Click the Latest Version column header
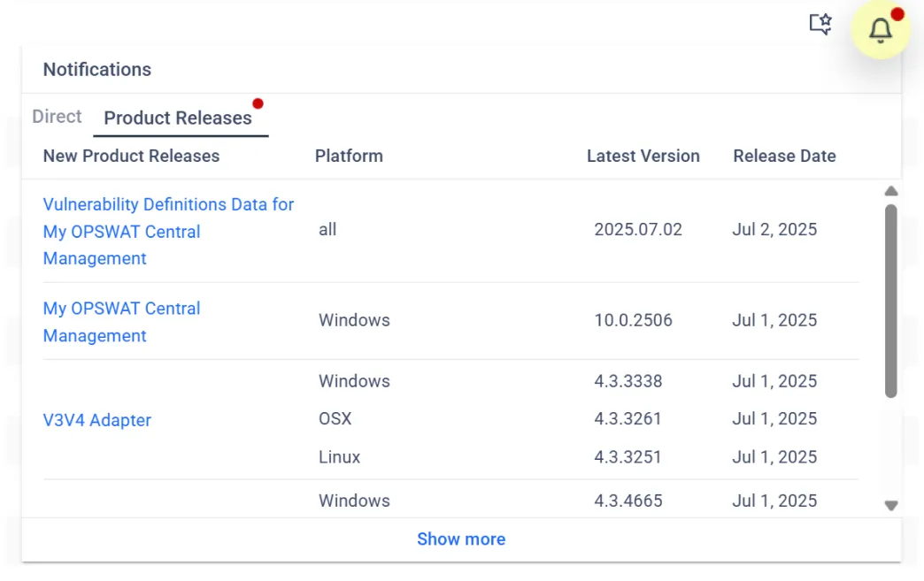 click(x=643, y=156)
